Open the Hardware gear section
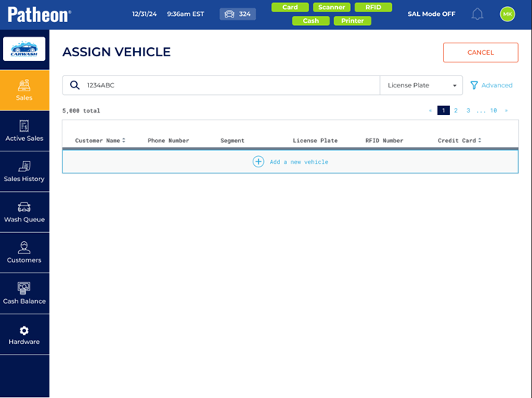The image size is (532, 398). click(x=24, y=335)
